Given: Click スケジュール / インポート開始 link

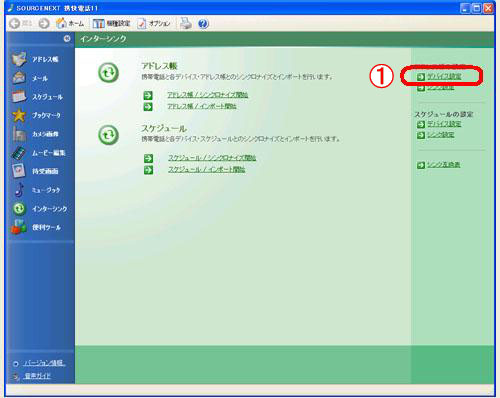Looking at the screenshot, I should pos(207,169).
